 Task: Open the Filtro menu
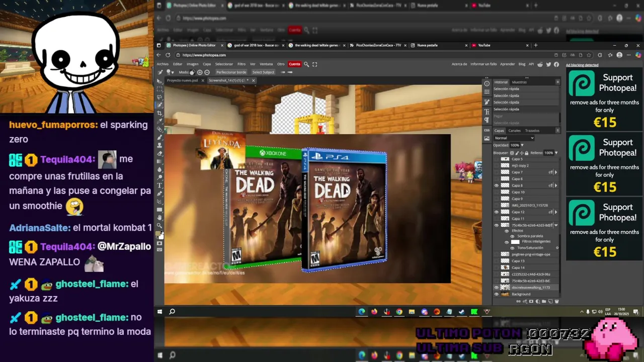tap(242, 64)
